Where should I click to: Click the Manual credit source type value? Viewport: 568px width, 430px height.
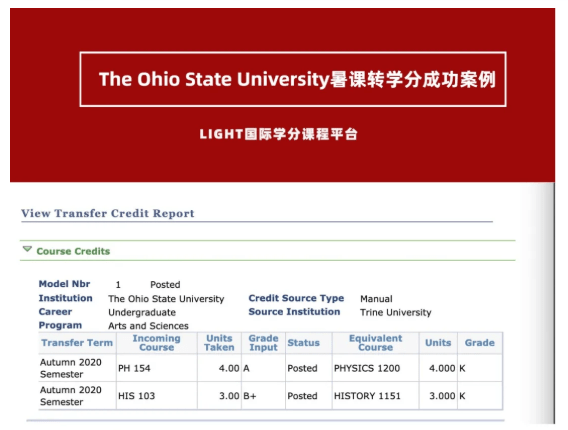(x=376, y=299)
